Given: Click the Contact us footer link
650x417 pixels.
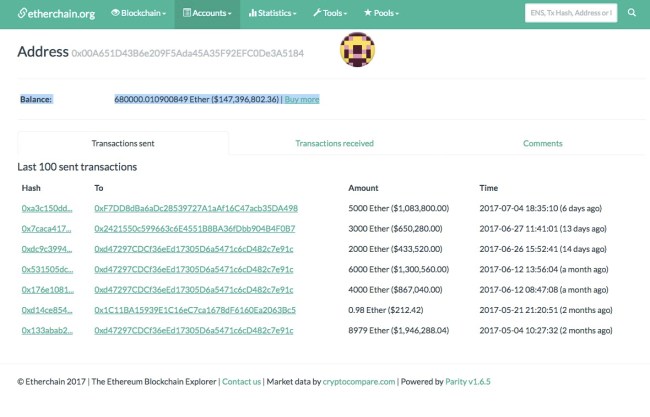Looking at the screenshot, I should pos(241,381).
